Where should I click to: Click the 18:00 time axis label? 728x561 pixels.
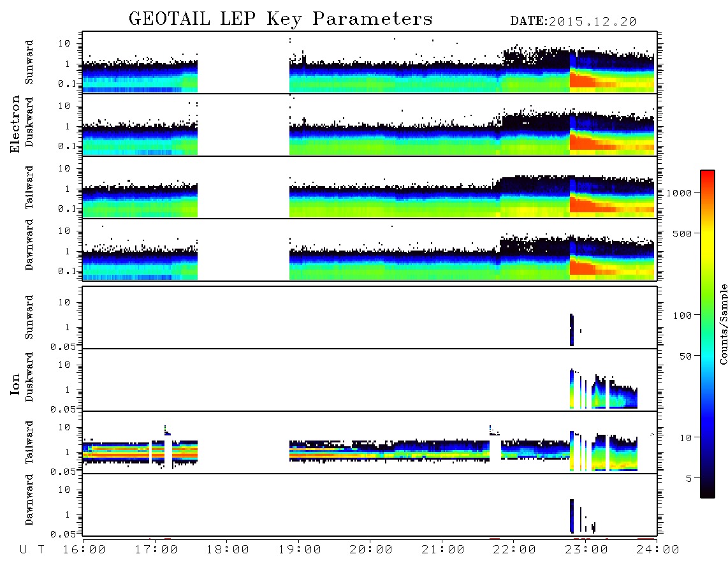[x=228, y=550]
